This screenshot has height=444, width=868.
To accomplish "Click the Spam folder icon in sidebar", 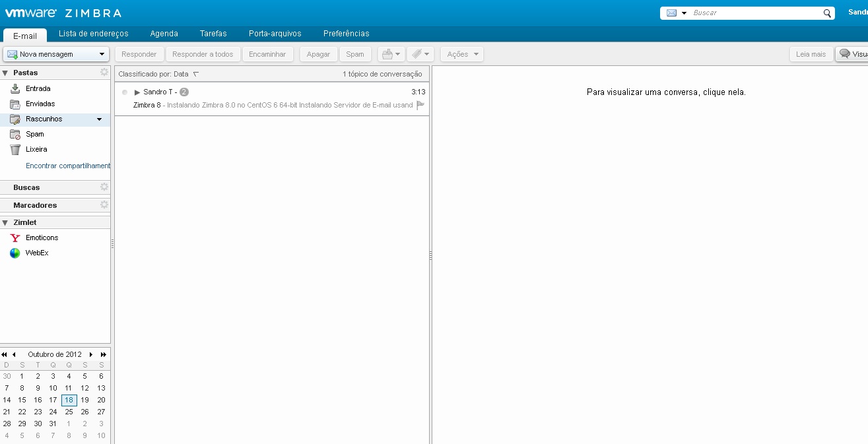I will [x=15, y=135].
